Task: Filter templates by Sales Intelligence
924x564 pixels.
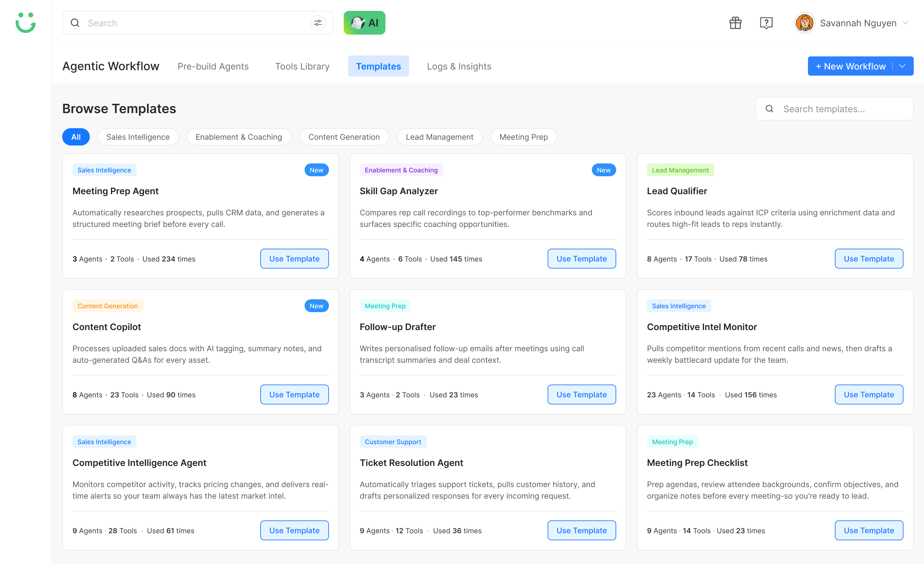Action: point(138,137)
